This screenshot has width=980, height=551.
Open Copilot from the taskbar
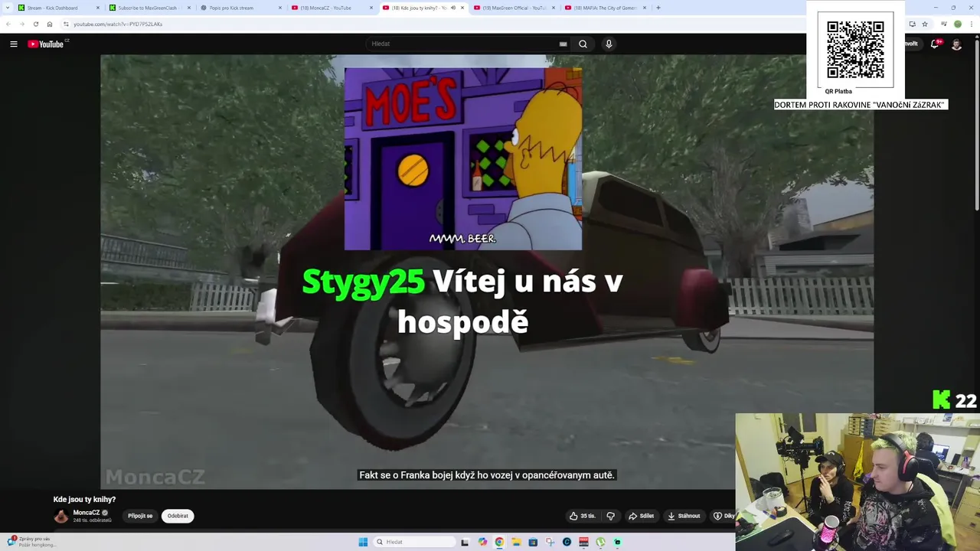coord(482,542)
